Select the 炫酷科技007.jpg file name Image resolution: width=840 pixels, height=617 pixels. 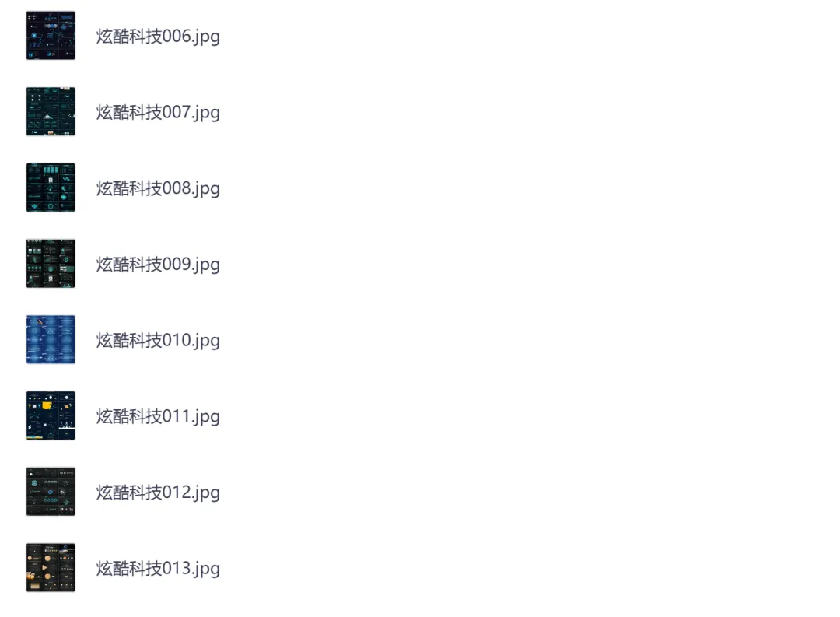point(158,113)
